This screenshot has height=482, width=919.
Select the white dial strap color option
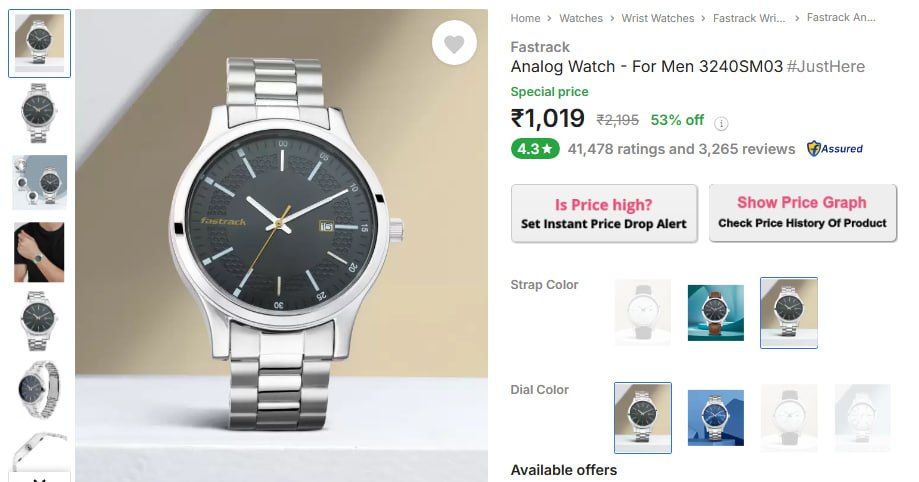(x=642, y=313)
